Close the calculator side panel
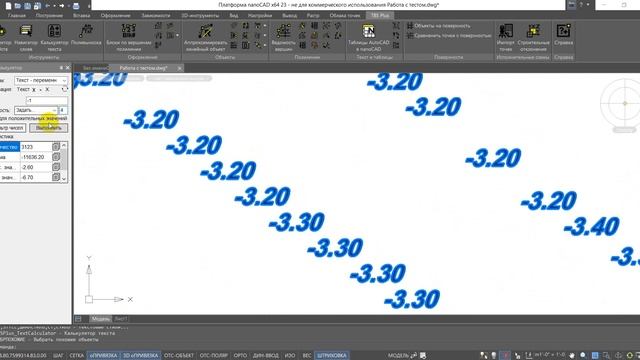640x360 pixels. [x=68, y=68]
